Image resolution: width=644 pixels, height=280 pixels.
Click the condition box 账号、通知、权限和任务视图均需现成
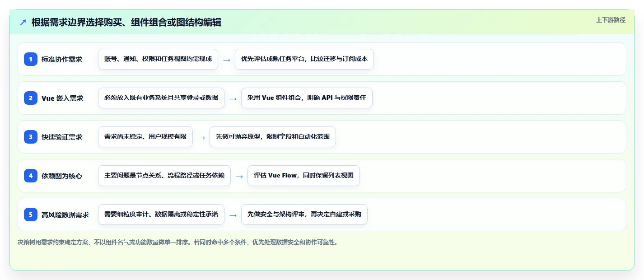point(158,59)
